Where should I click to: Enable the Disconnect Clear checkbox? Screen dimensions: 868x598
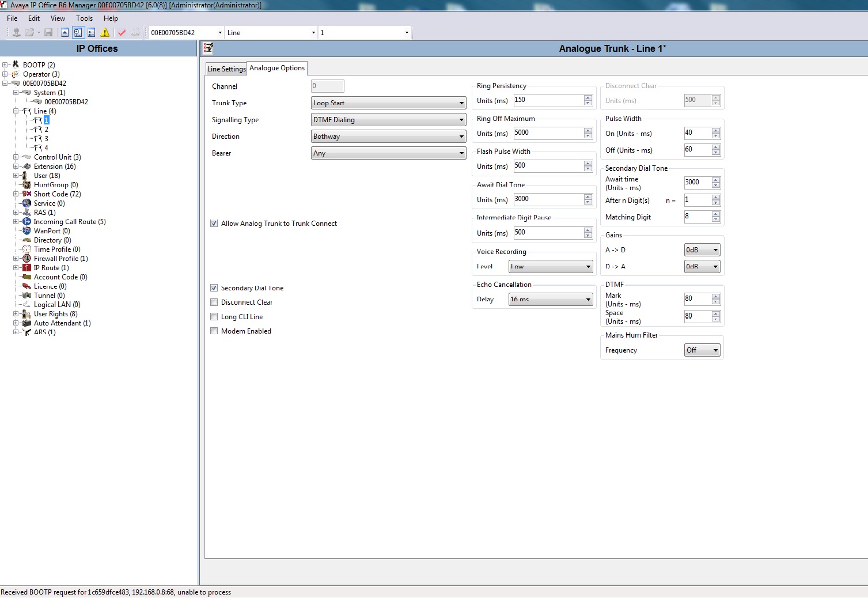(x=214, y=302)
